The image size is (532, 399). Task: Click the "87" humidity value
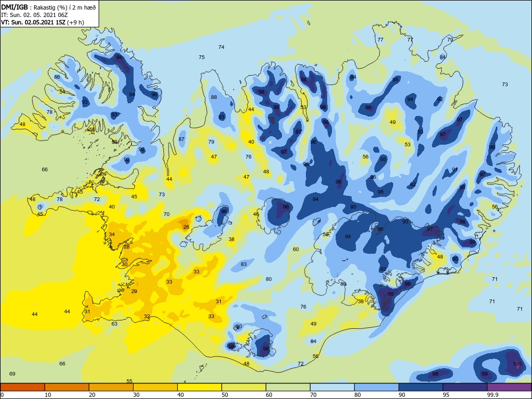(x=181, y=139)
